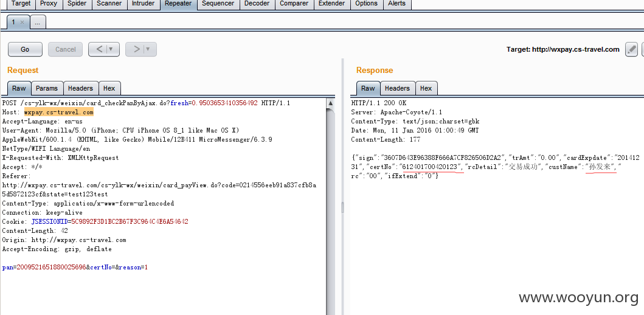Click the Target: http://wxpay.cs-travel.com label
This screenshot has width=644, height=315.
point(563,49)
